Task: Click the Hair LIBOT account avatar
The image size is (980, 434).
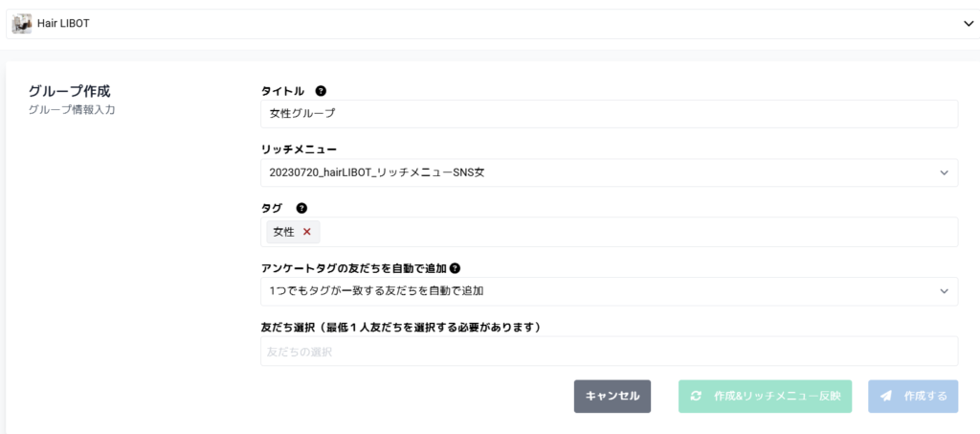Action: coord(21,24)
